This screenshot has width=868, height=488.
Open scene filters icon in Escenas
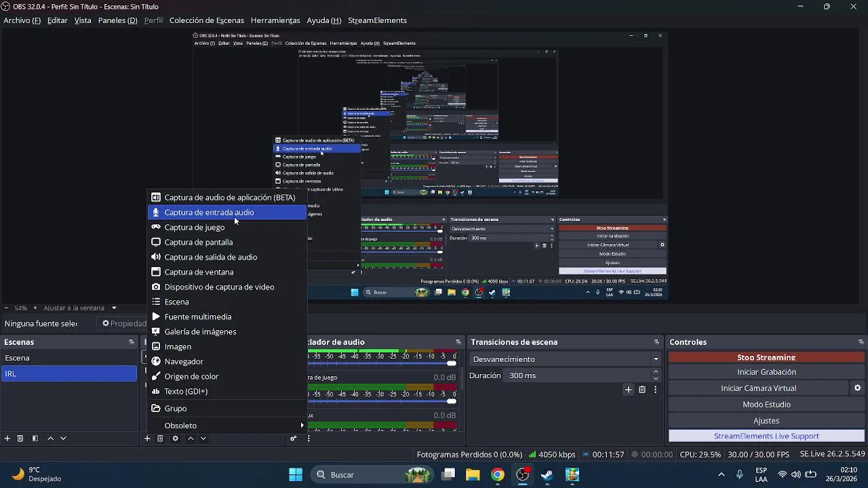pos(35,439)
